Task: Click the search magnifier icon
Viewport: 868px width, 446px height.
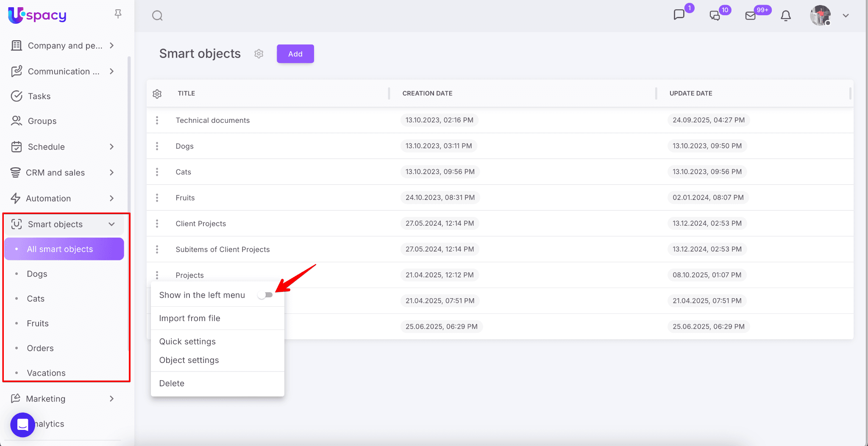Action: (157, 16)
